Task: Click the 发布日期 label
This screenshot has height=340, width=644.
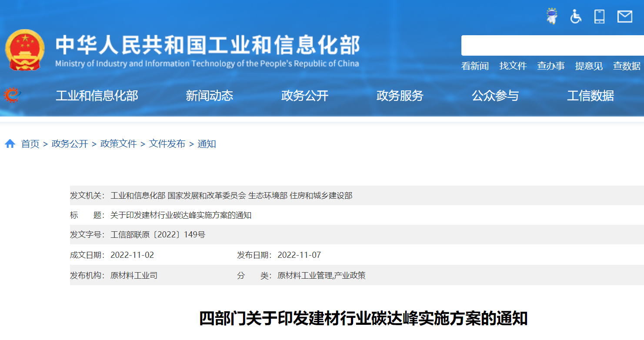Action: pos(254,255)
